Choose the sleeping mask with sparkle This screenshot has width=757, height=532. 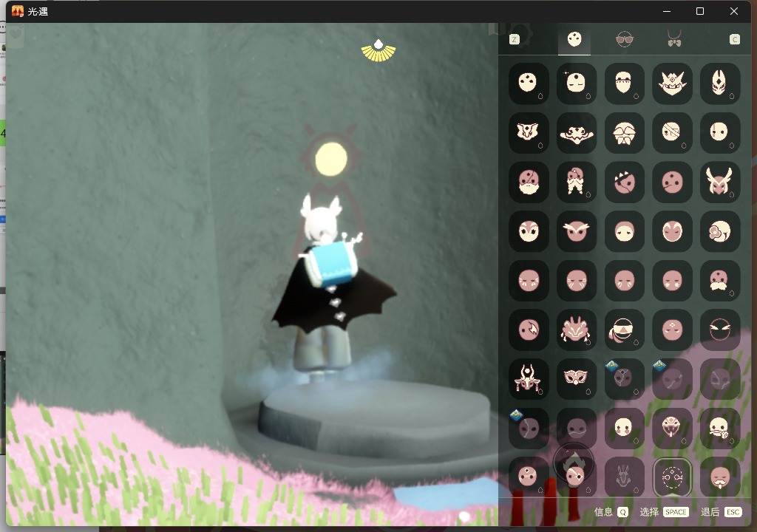pos(576,83)
